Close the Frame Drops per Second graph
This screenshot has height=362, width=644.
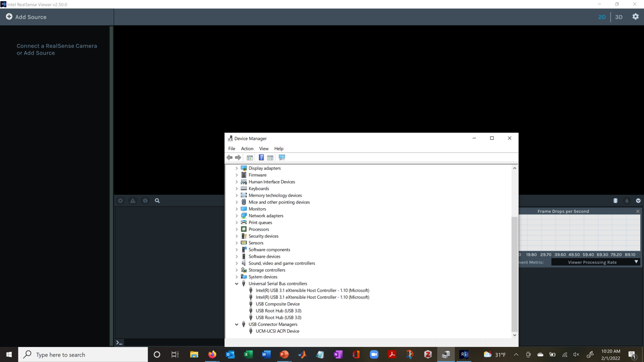tap(637, 211)
